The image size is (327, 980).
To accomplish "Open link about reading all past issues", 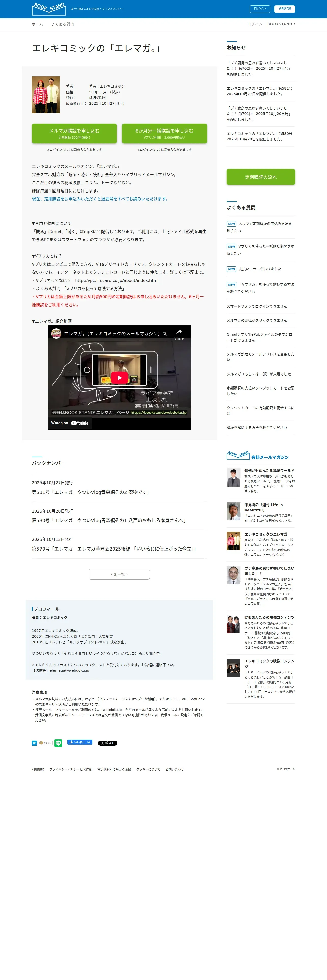I will point(100,199).
